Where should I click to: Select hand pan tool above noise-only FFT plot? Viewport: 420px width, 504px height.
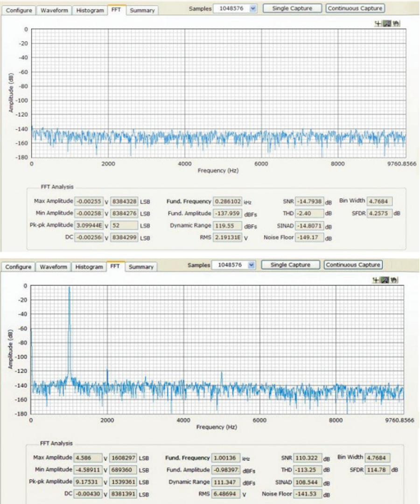396,23
